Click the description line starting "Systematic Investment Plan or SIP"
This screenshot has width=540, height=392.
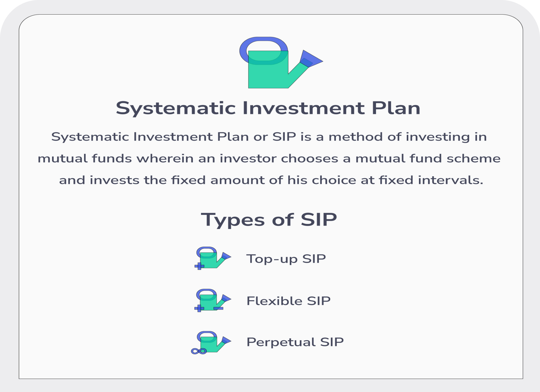(x=269, y=137)
